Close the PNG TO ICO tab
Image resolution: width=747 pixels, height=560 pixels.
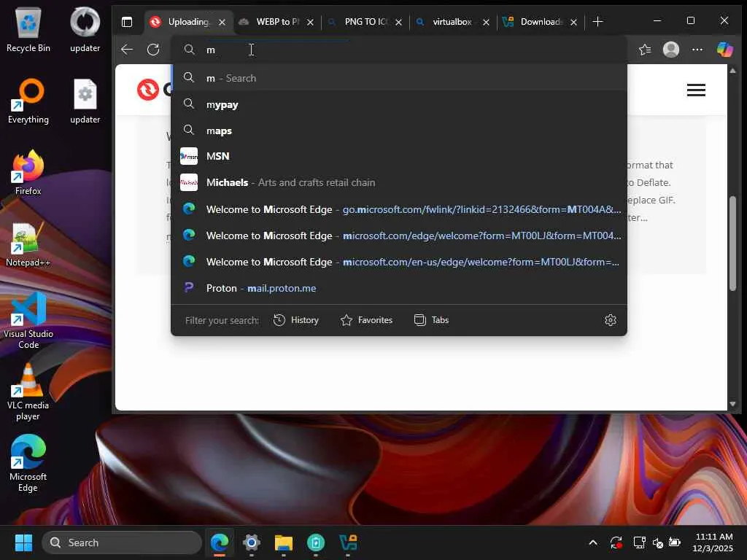point(398,22)
